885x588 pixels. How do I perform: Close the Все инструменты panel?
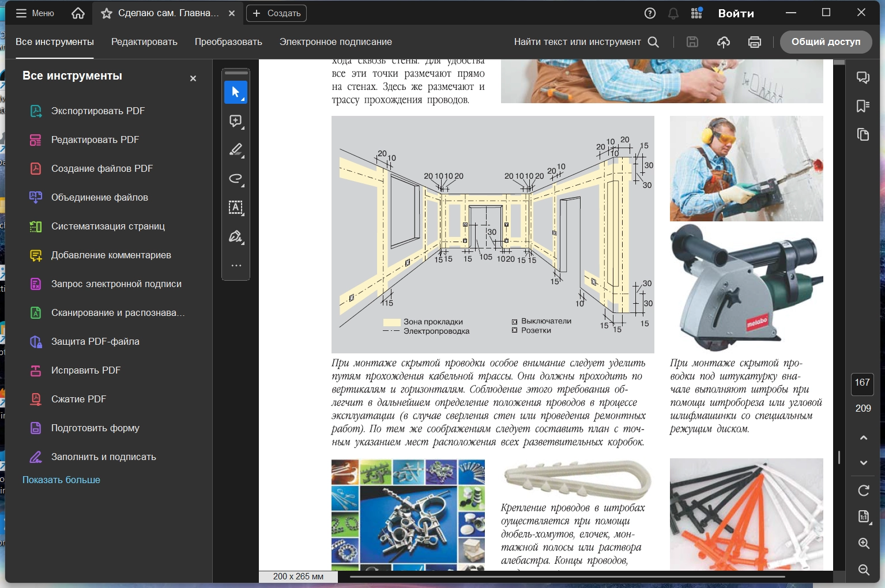tap(193, 78)
